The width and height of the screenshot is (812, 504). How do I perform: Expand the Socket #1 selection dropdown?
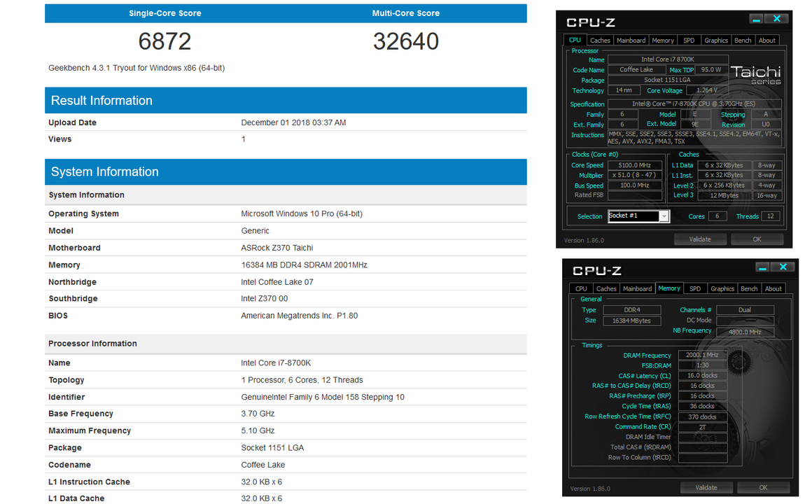[x=664, y=216]
